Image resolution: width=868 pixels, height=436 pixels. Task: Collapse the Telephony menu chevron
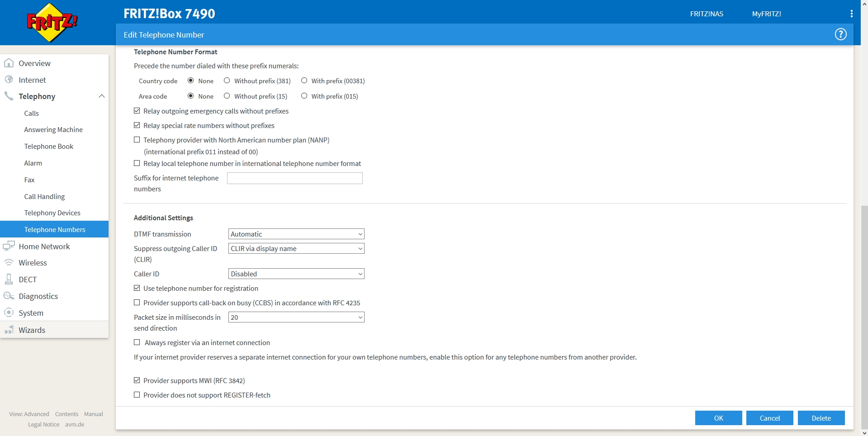(102, 96)
